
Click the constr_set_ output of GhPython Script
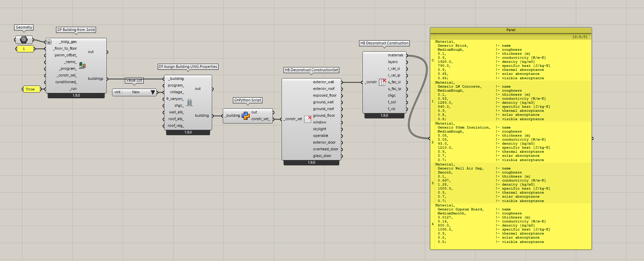pyautogui.click(x=260, y=119)
